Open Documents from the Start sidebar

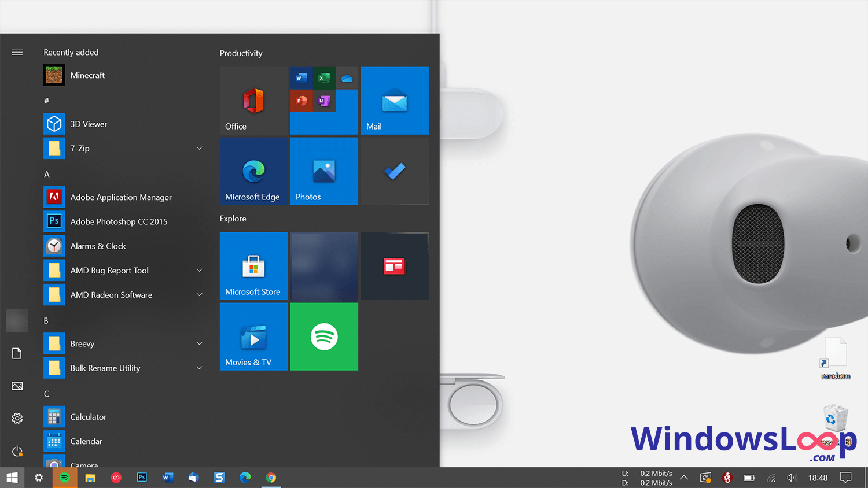tap(17, 353)
